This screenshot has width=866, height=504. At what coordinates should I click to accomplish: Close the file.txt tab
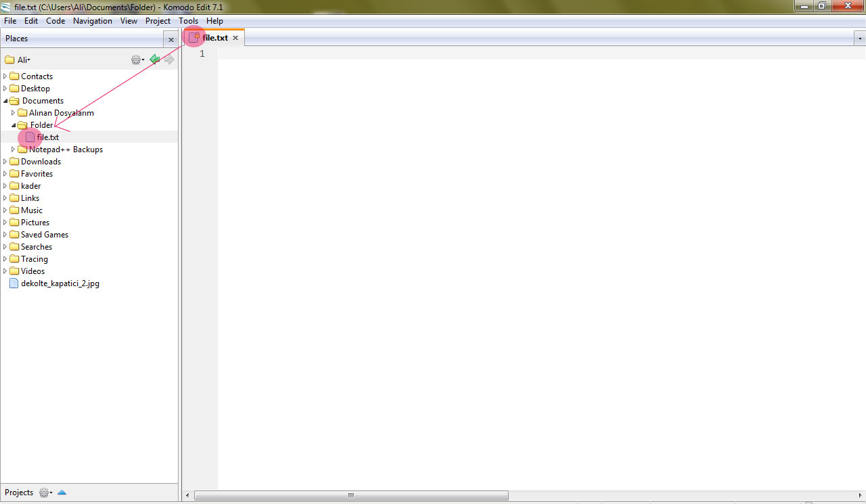coord(235,38)
